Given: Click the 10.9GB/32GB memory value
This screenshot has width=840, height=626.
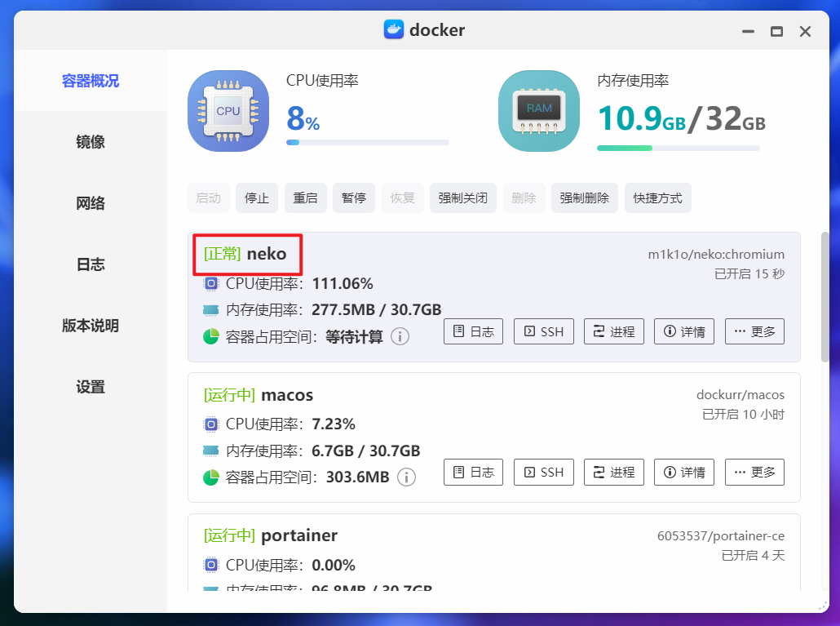Looking at the screenshot, I should point(682,118).
